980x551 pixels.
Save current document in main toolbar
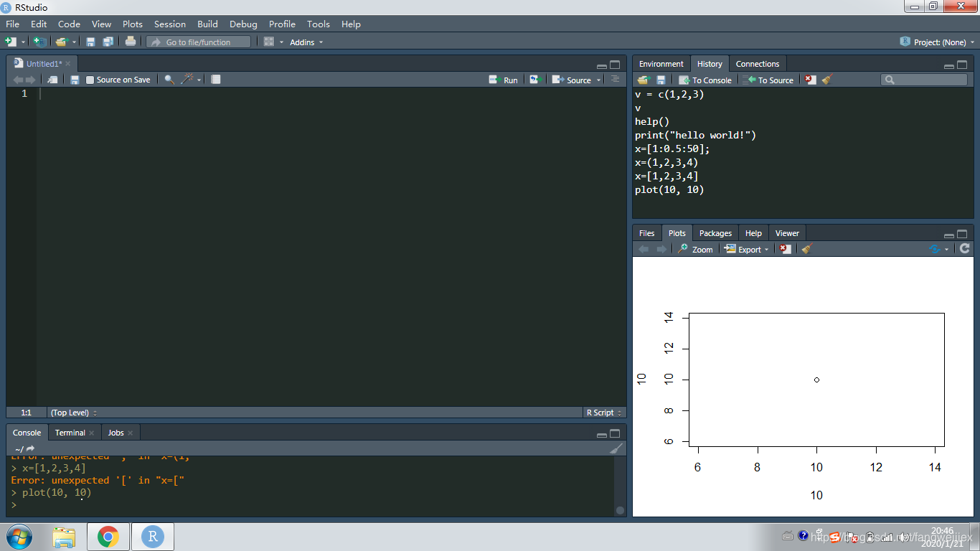pyautogui.click(x=90, y=42)
